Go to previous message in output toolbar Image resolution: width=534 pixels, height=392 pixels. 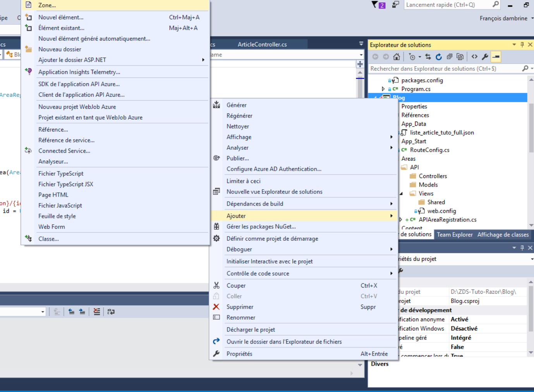[71, 312]
